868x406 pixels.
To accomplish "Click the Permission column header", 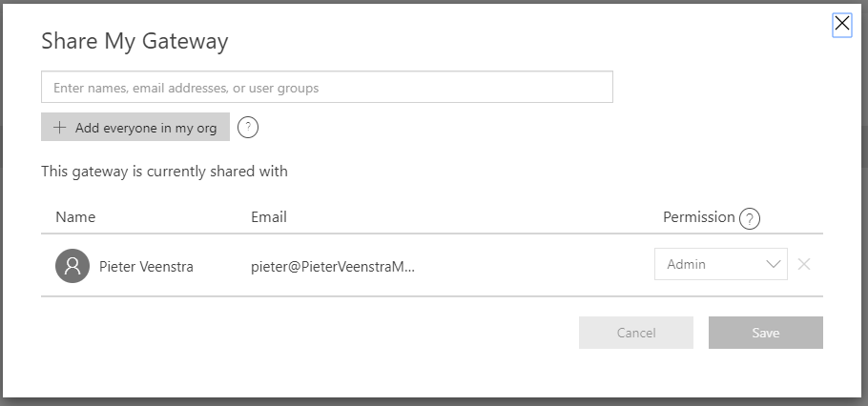I will tap(698, 217).
